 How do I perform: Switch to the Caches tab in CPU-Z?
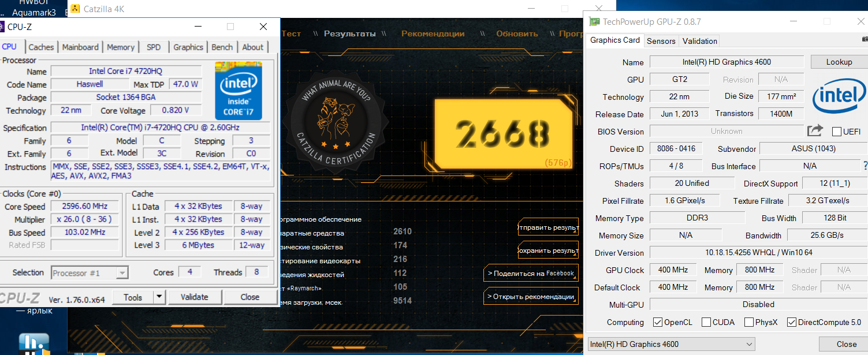[x=41, y=47]
